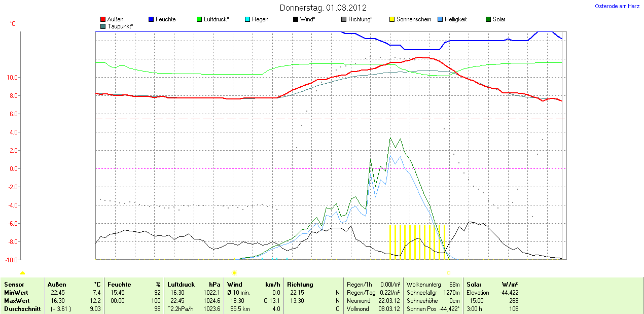Click the Sensor column header

click(14, 285)
